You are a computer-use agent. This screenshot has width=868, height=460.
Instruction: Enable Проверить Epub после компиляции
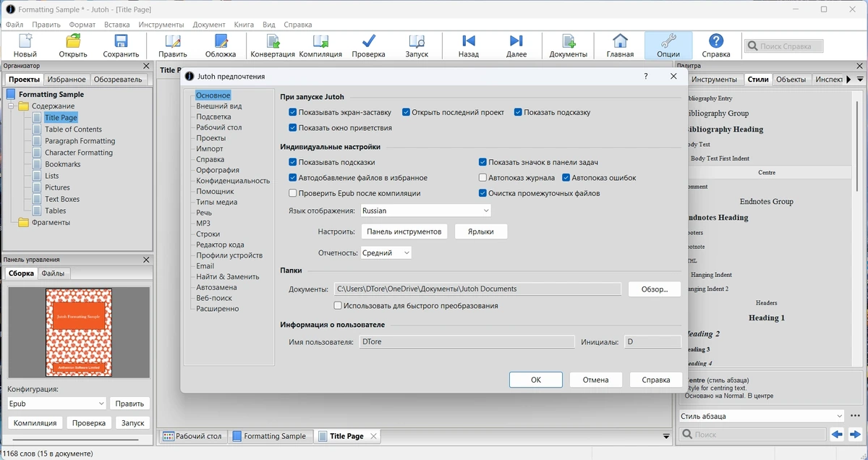[292, 193]
